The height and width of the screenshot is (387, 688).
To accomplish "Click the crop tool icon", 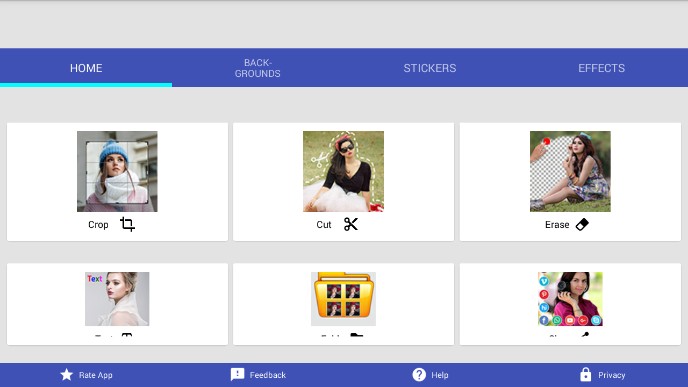I will 127,224.
